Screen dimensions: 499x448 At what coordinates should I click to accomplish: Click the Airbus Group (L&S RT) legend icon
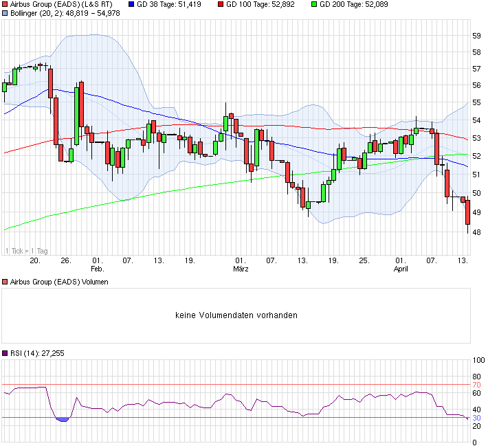[x=5, y=4]
